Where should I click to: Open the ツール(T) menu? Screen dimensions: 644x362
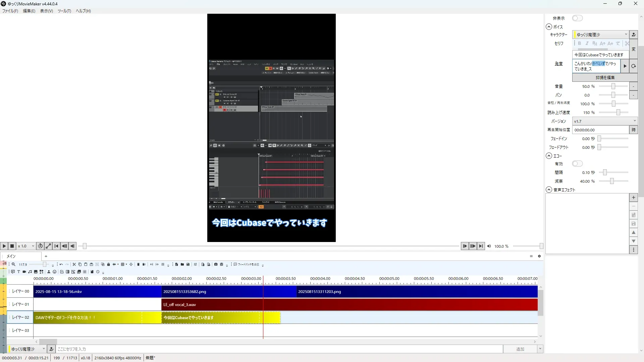point(64,11)
